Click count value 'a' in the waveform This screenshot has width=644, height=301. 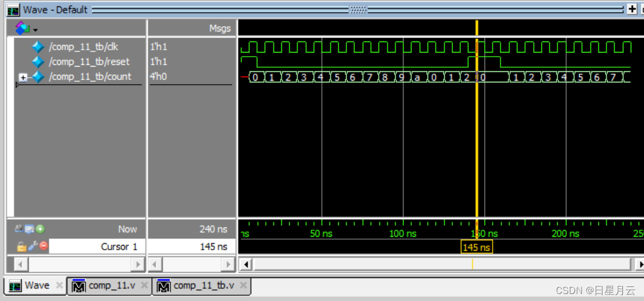click(417, 77)
